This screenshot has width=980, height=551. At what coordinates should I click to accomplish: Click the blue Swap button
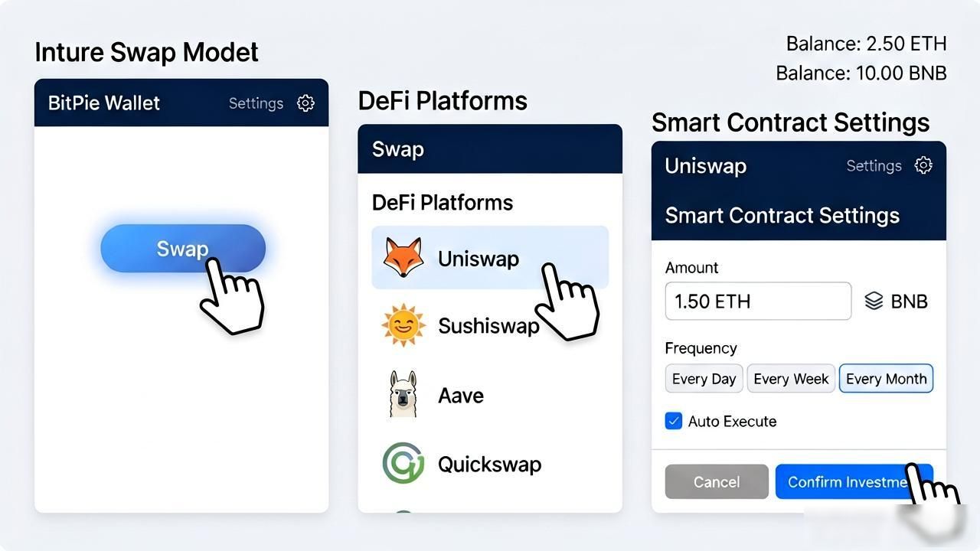click(x=183, y=249)
